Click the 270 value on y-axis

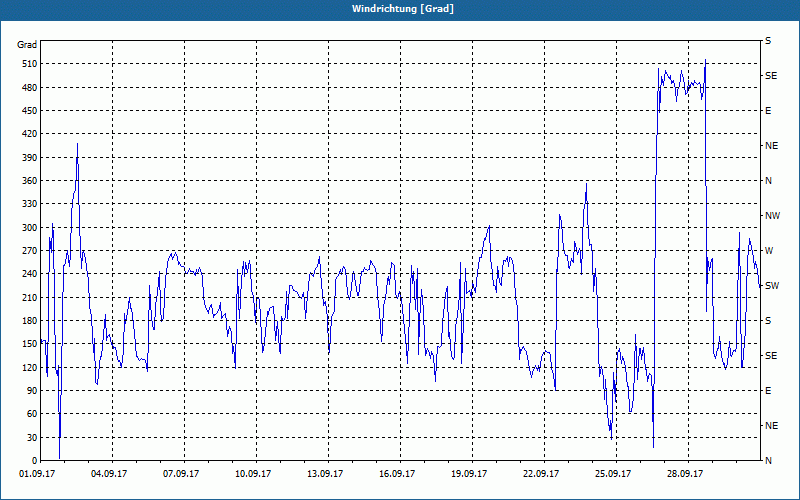click(30, 251)
